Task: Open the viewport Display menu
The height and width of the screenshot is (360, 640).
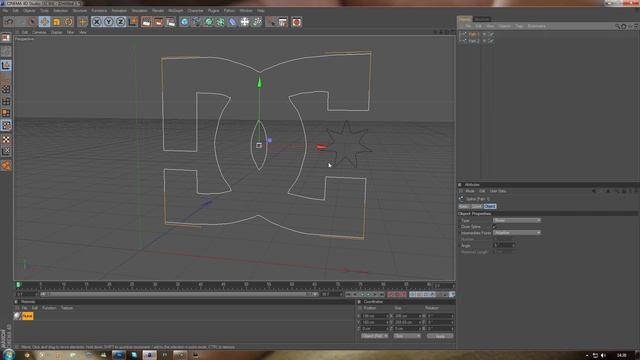Action: pyautogui.click(x=56, y=32)
